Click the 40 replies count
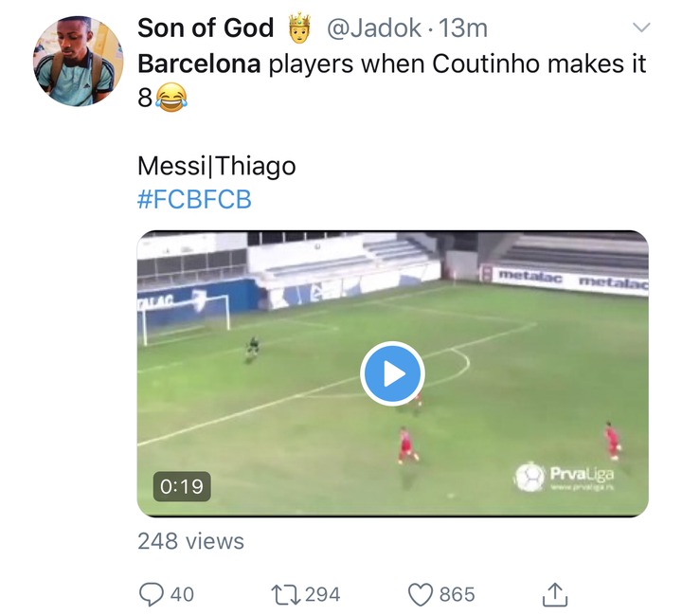Viewport: 682px width, 616px height. (x=182, y=594)
